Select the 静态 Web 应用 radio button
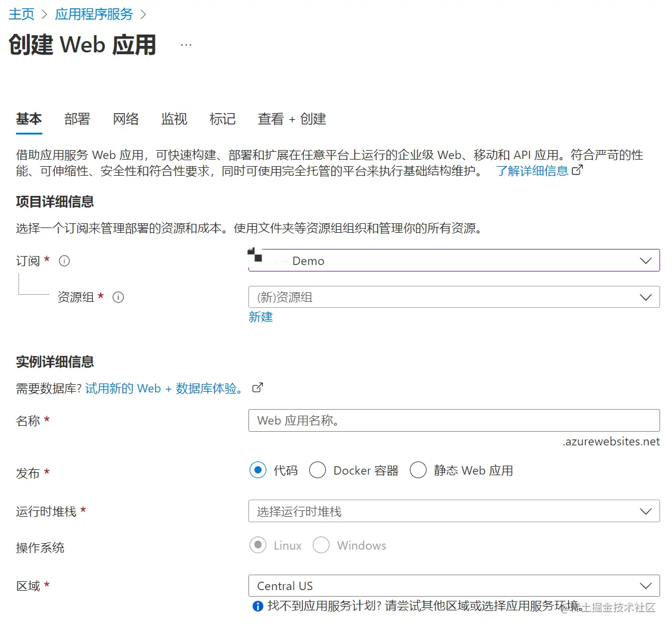 418,470
